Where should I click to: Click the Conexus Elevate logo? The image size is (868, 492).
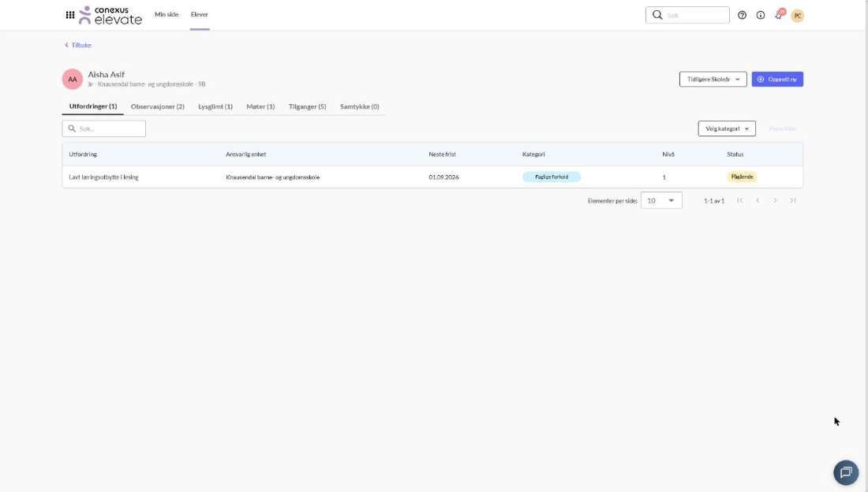coord(110,16)
